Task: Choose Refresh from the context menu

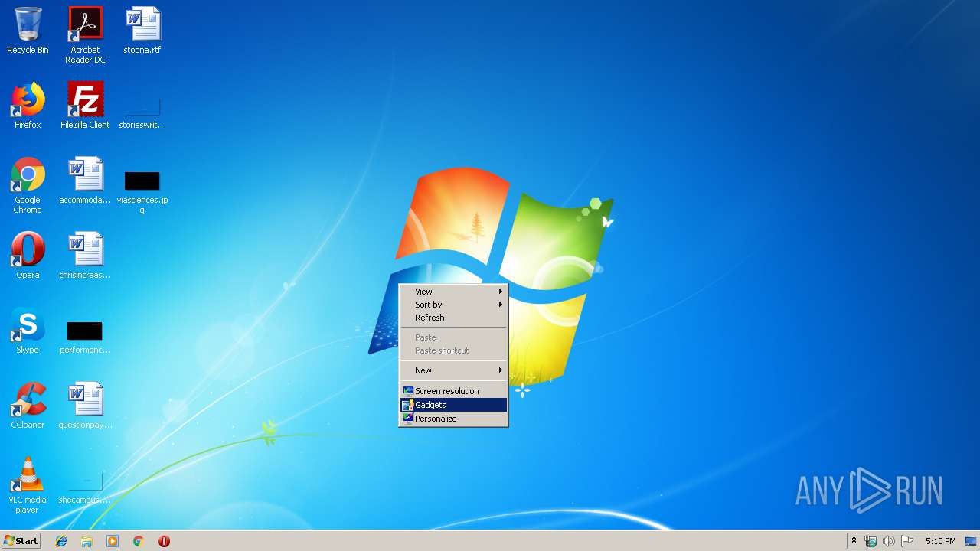Action: (x=453, y=318)
